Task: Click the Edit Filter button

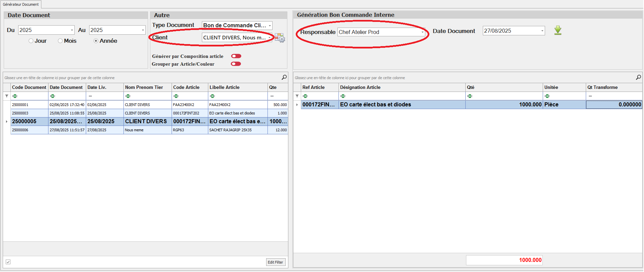Action: (275, 262)
